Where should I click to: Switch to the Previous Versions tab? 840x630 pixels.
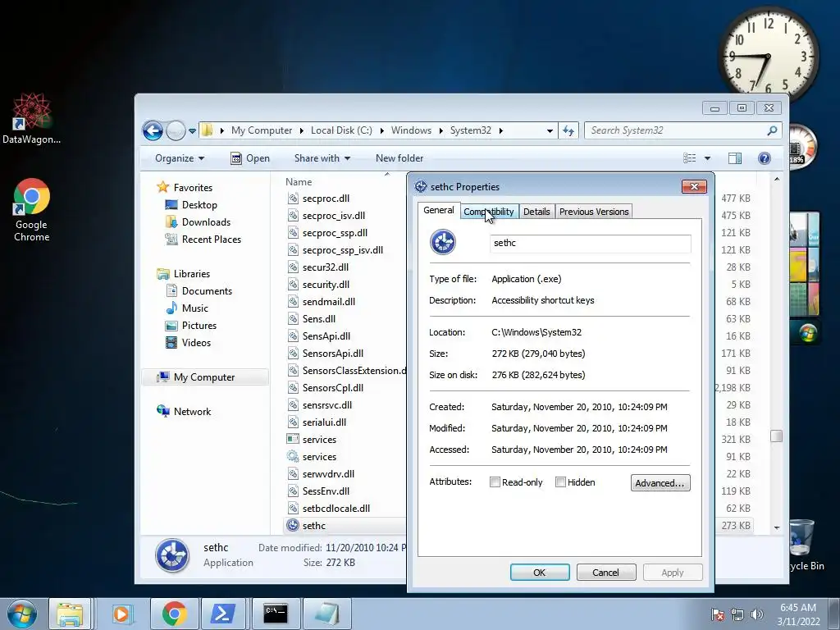(x=594, y=212)
